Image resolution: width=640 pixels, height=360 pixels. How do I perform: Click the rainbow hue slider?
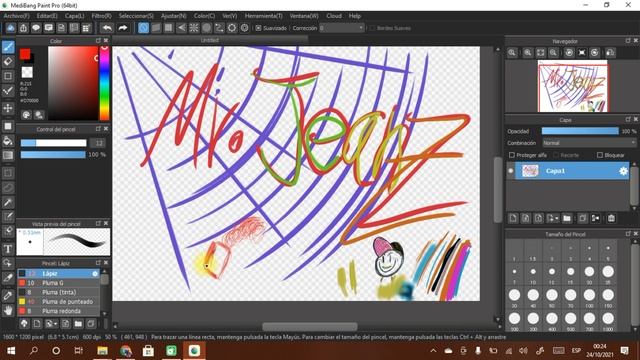pos(104,83)
